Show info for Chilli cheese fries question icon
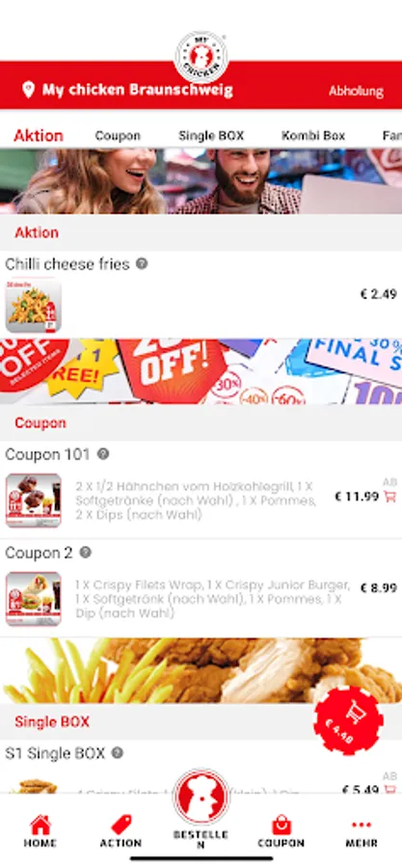This screenshot has height=868, width=402. point(142,263)
